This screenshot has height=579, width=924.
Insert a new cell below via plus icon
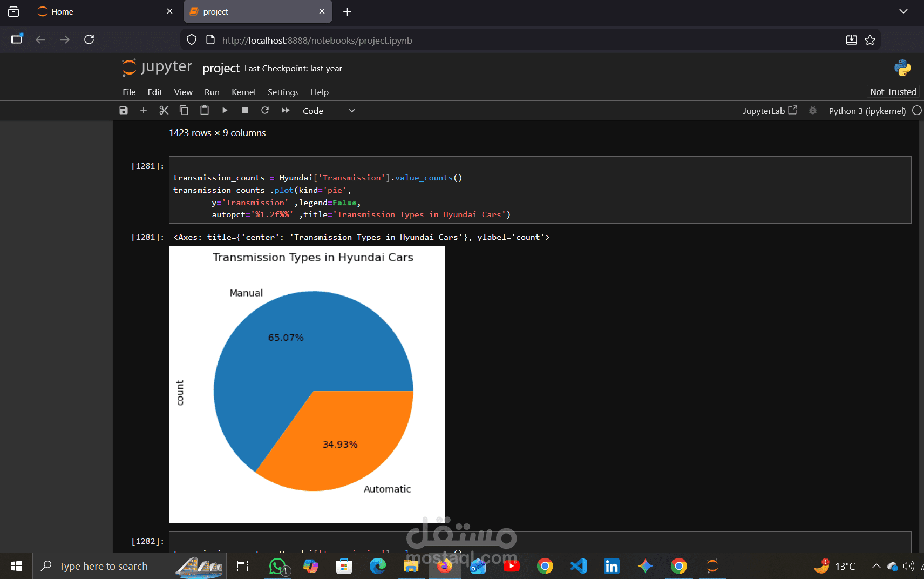[x=144, y=110]
